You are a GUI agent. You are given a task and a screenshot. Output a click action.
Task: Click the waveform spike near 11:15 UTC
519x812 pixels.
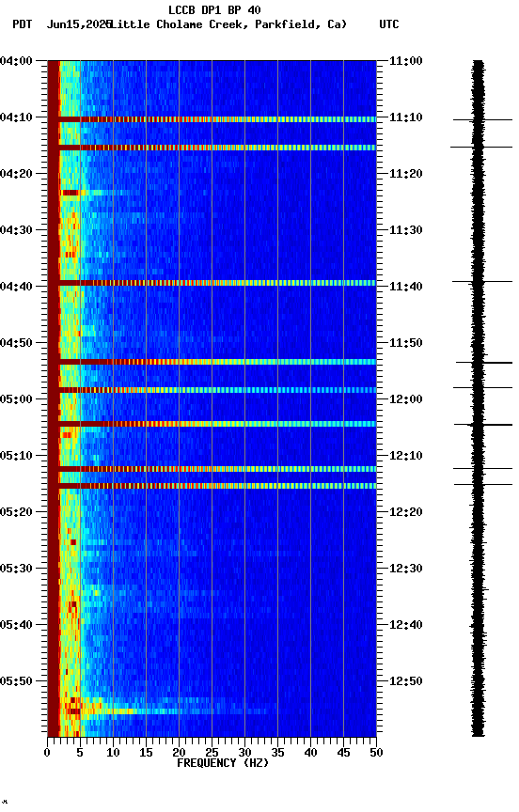(x=481, y=147)
